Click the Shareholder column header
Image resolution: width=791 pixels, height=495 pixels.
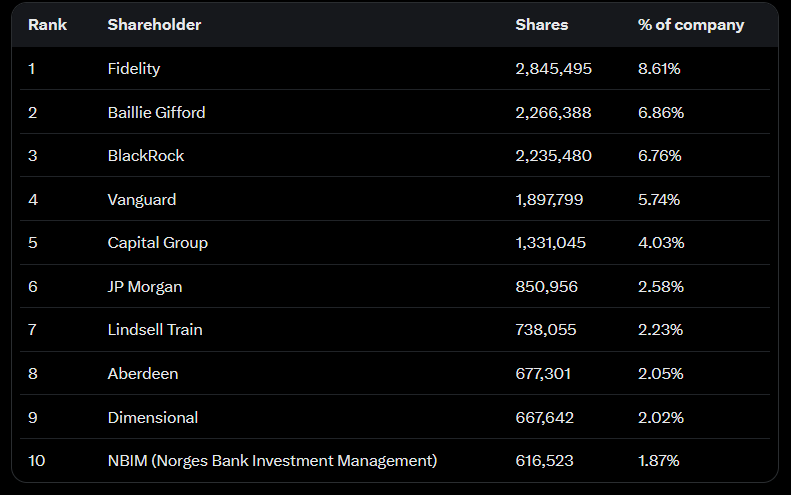[154, 25]
